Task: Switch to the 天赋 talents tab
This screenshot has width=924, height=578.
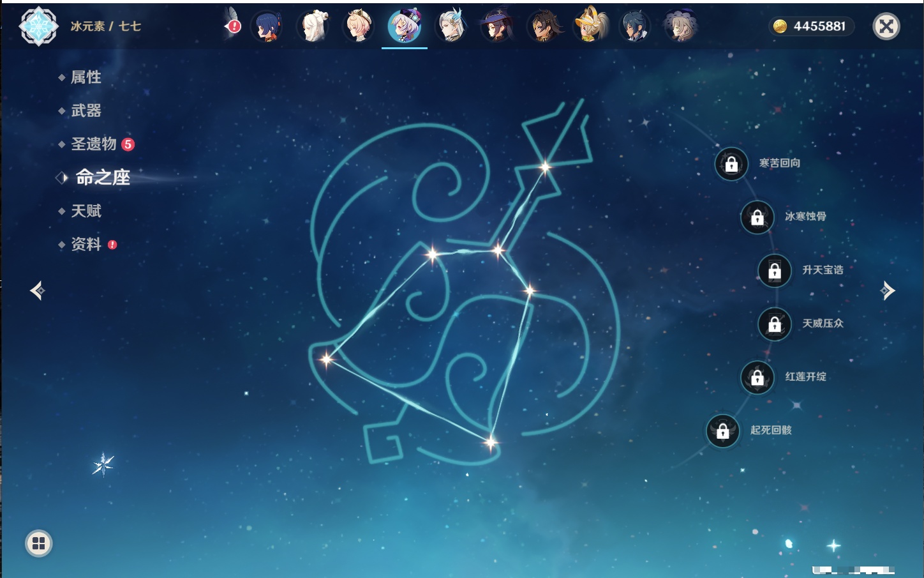Action: [x=86, y=211]
